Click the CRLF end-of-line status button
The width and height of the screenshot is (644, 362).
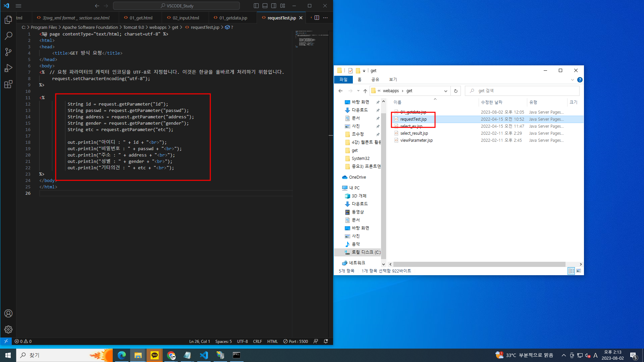[x=257, y=341]
